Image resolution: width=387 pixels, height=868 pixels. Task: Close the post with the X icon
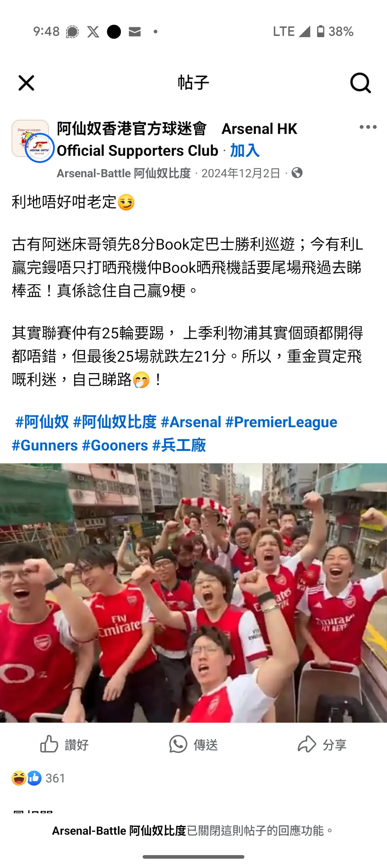coord(26,83)
